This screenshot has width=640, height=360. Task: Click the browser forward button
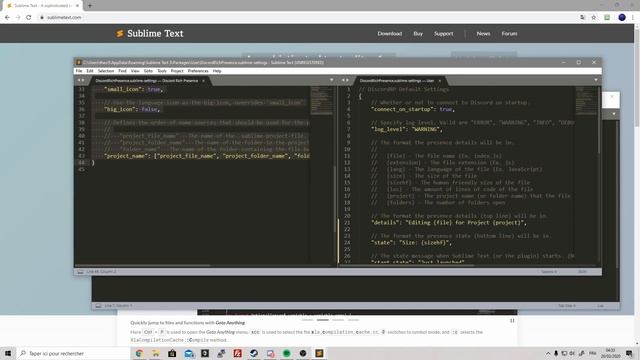(18, 18)
